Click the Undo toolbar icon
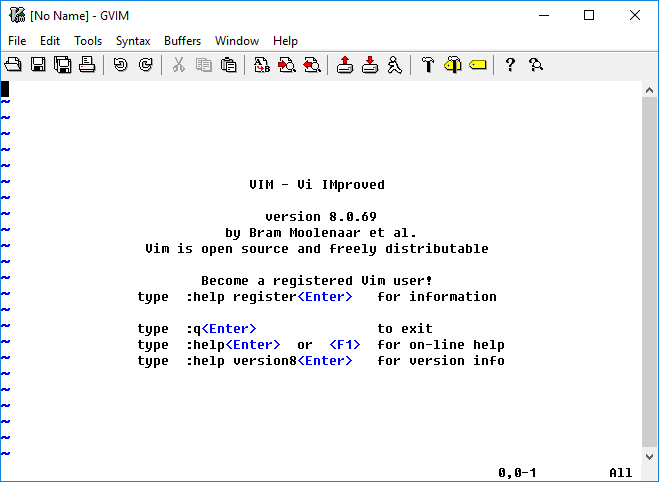 pos(121,65)
